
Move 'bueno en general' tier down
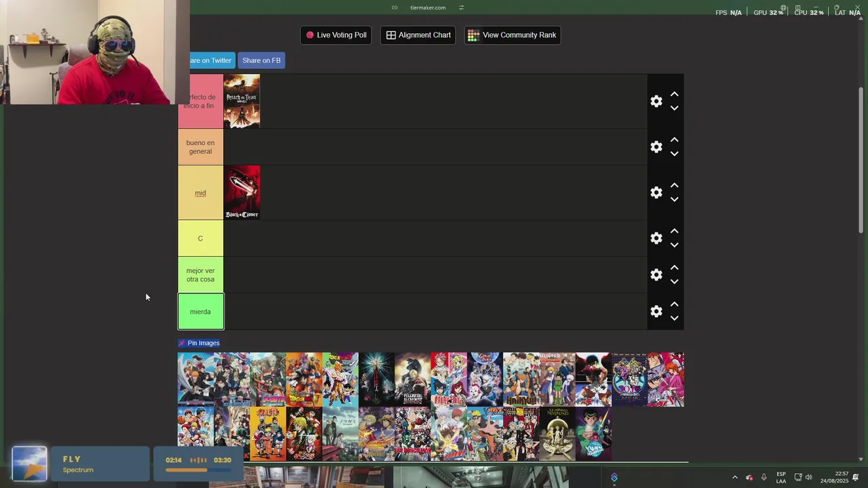[674, 154]
